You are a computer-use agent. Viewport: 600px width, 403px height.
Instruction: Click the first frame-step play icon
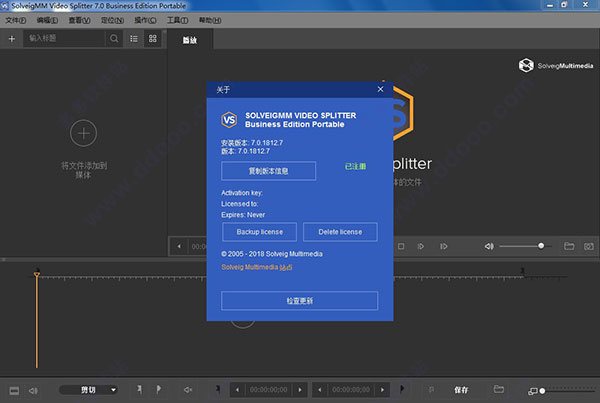click(x=421, y=246)
